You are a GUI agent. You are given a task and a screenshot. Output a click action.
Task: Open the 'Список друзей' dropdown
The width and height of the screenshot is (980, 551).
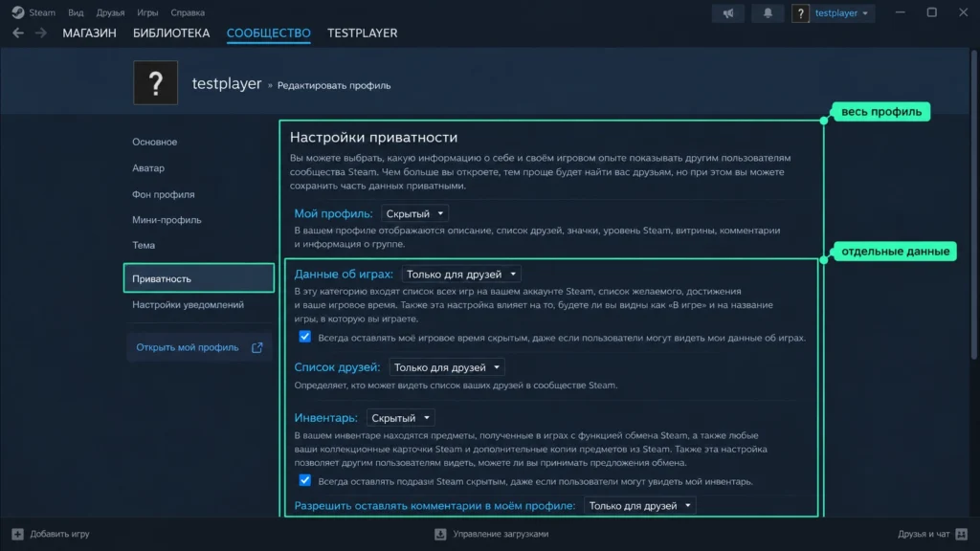tap(446, 367)
